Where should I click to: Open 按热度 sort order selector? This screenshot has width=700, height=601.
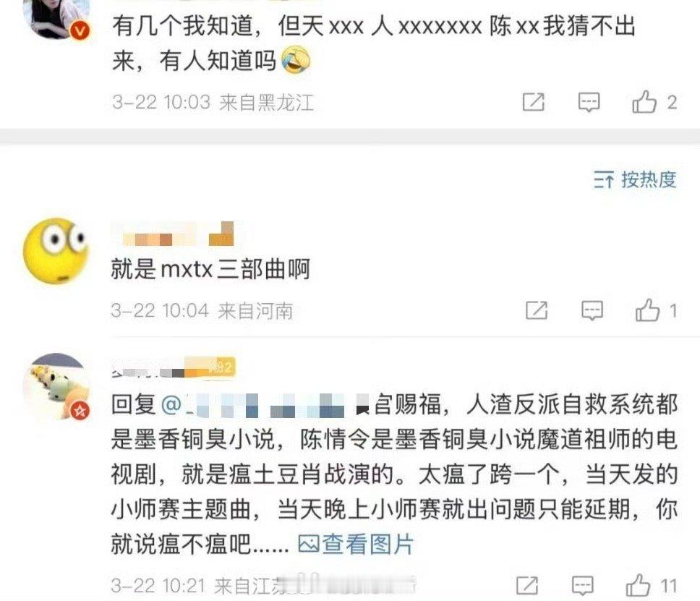pyautogui.click(x=635, y=179)
